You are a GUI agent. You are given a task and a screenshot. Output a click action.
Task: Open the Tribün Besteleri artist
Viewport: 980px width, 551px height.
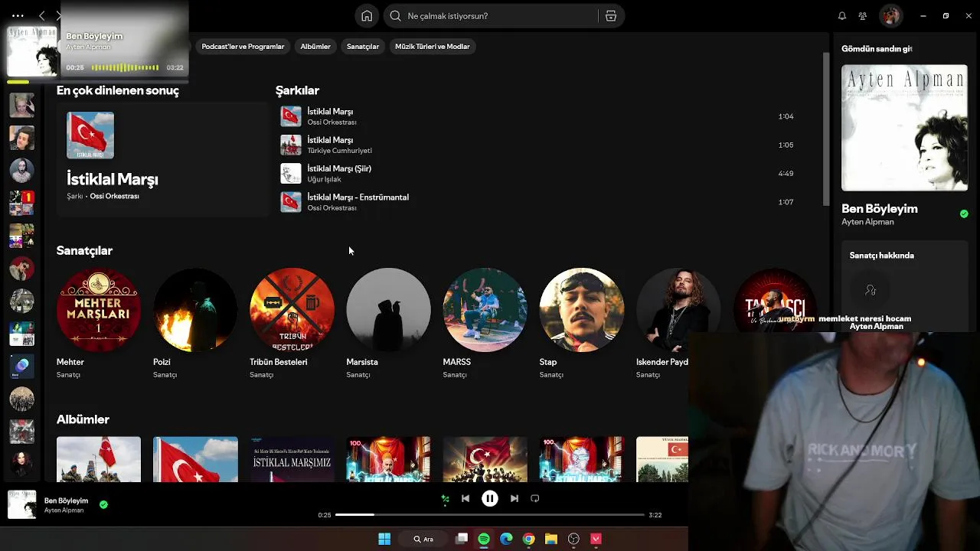tap(292, 324)
